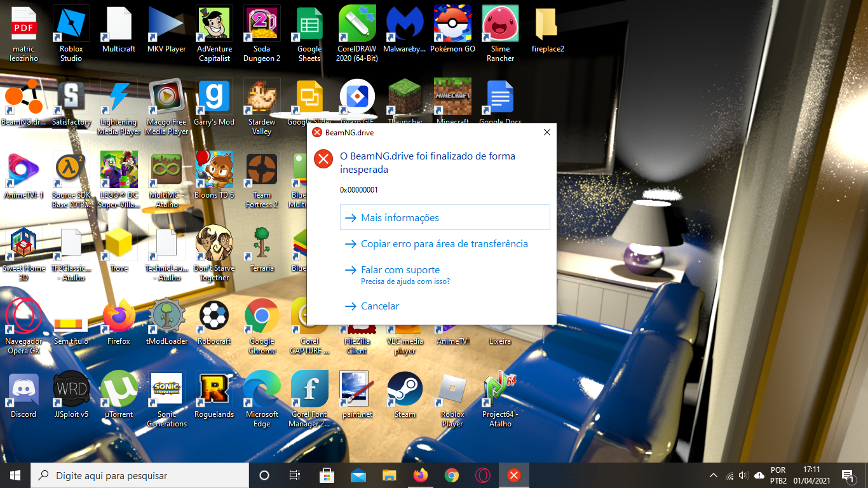Screen dimensions: 868x488
Task: Select the Pokémon GO icon
Action: [452, 30]
